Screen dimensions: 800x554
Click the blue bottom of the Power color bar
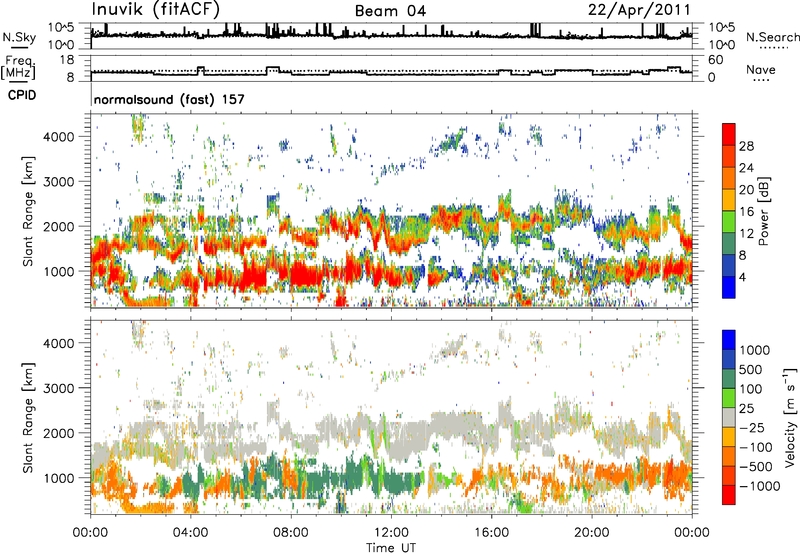(x=729, y=287)
